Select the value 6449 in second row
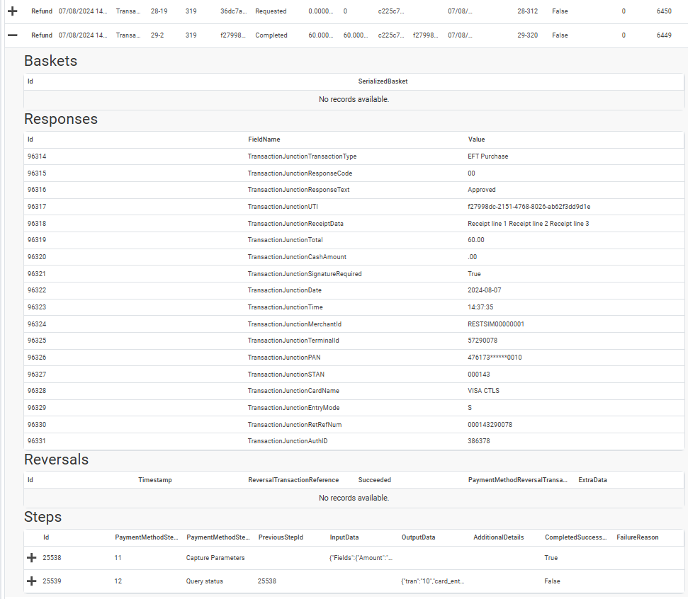Screen dimensions: 700x599 click(664, 35)
